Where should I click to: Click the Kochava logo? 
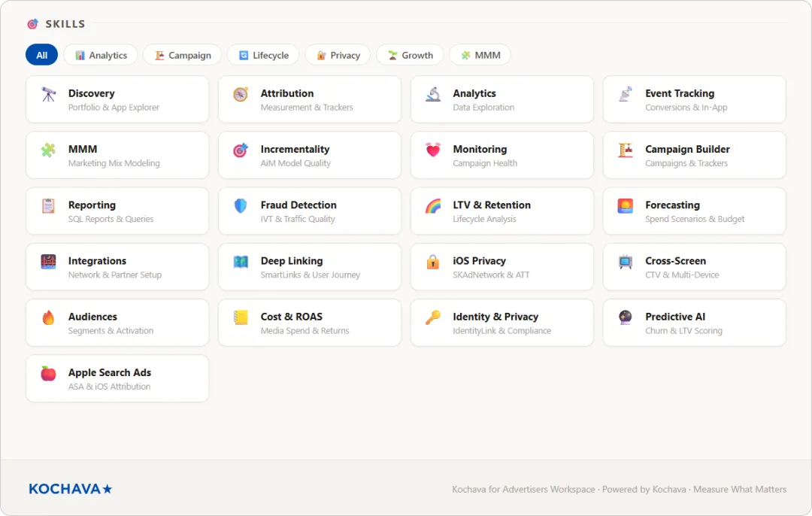click(71, 489)
